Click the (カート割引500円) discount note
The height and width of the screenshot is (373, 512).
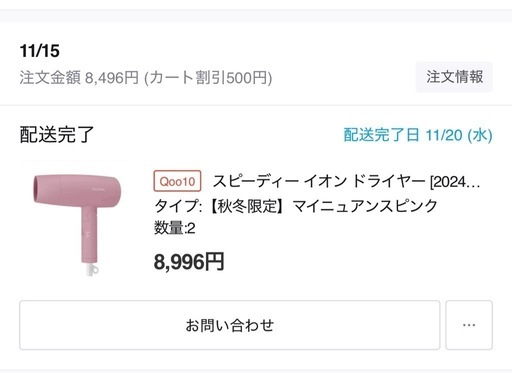208,78
